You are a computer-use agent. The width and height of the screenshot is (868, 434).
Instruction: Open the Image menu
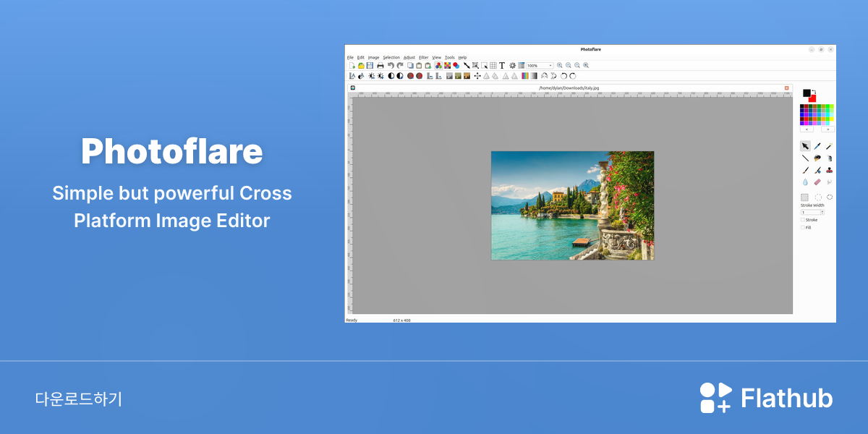(x=373, y=57)
